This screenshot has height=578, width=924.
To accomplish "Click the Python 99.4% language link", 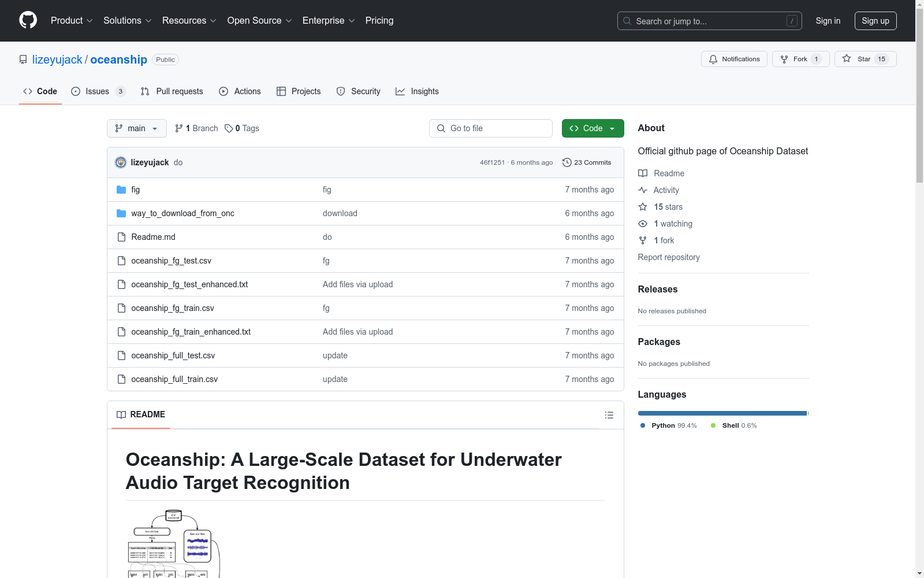I will (x=669, y=425).
